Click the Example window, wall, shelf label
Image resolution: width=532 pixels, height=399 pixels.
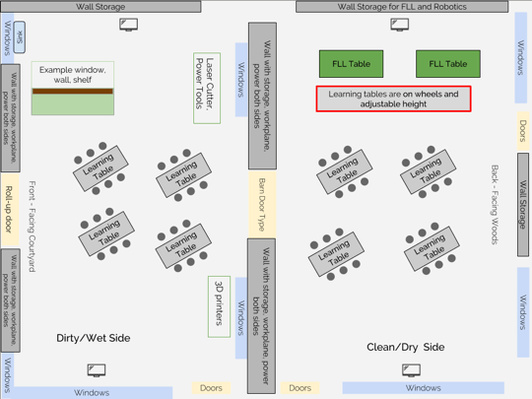(73, 75)
